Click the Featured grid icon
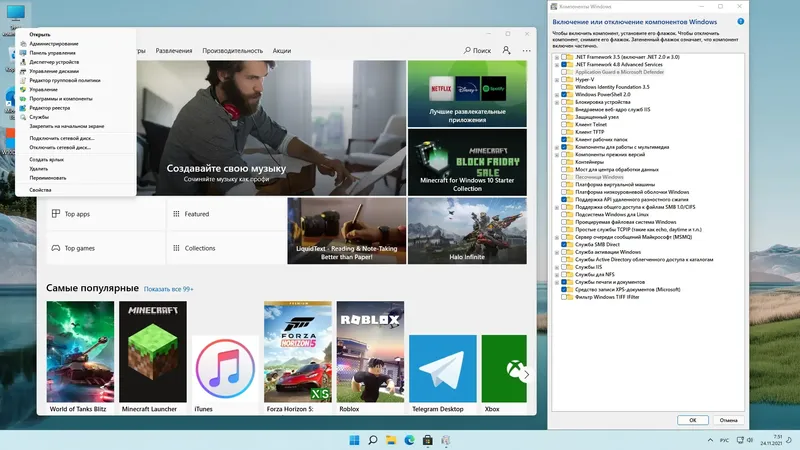The image size is (800, 450). [x=176, y=214]
